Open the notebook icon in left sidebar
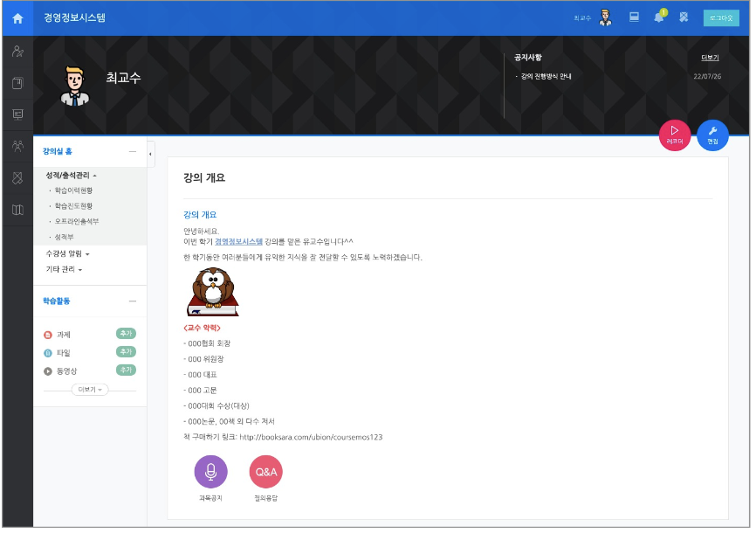Image resolution: width=756 pixels, height=533 pixels. pyautogui.click(x=17, y=83)
